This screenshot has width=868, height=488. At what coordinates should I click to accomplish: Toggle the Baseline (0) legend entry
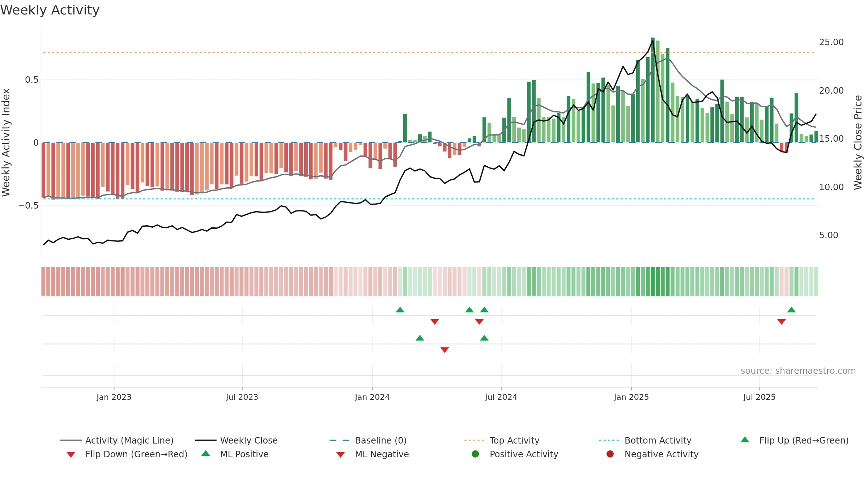coord(368,440)
